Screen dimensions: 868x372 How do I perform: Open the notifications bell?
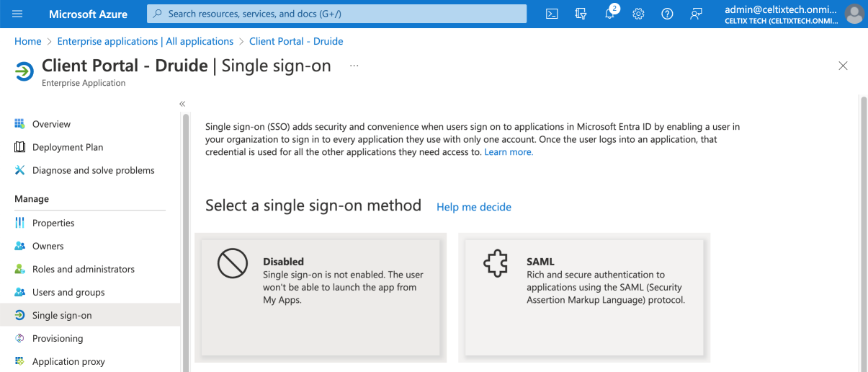click(610, 14)
